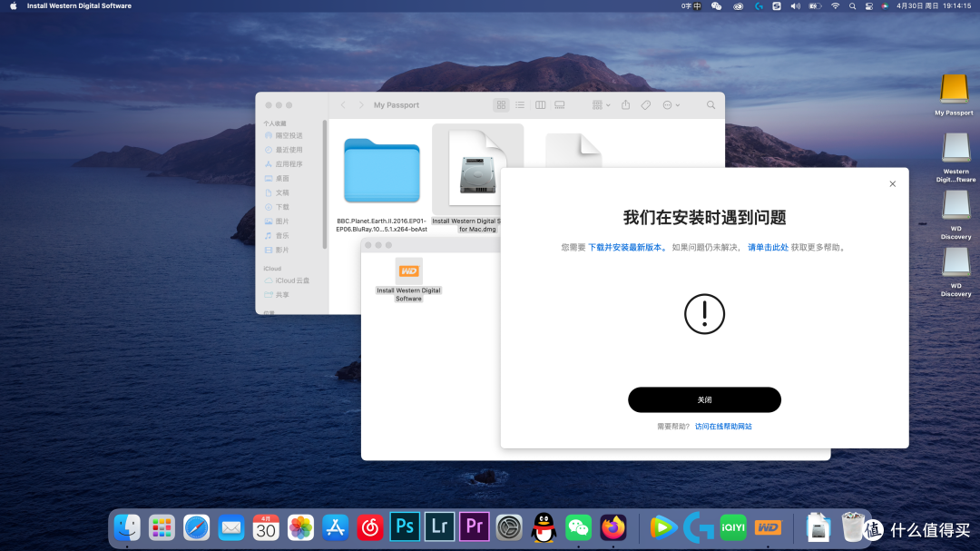This screenshot has height=551, width=980.
Task: Open the Finder group-by dropdown
Action: click(x=602, y=105)
